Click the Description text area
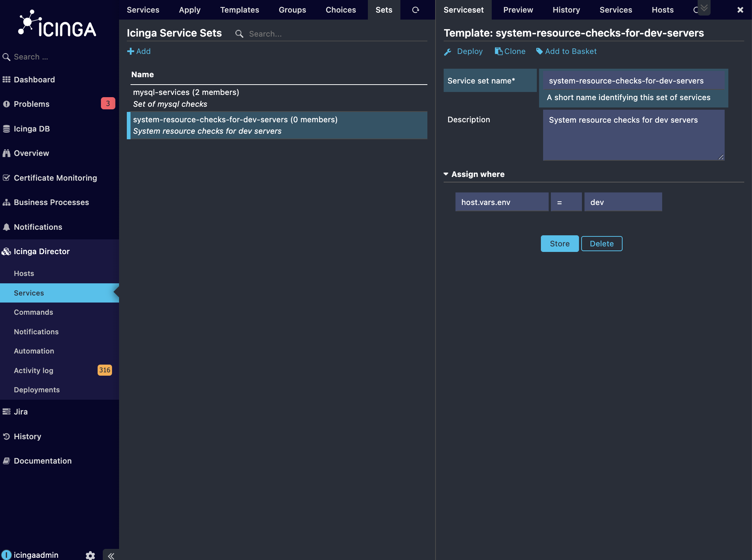Image resolution: width=752 pixels, height=560 pixels. click(634, 135)
